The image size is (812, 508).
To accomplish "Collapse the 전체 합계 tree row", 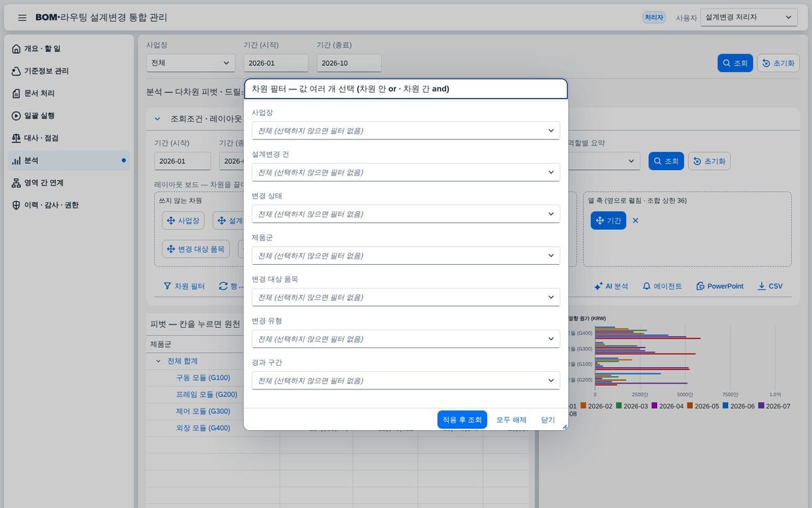I will click(158, 361).
